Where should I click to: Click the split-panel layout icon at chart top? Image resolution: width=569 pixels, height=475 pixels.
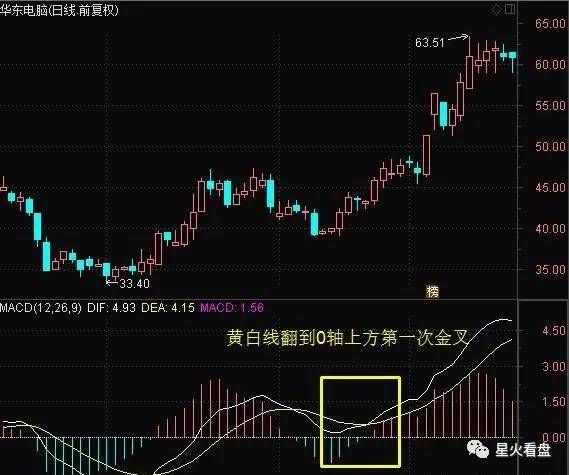pyautogui.click(x=510, y=9)
